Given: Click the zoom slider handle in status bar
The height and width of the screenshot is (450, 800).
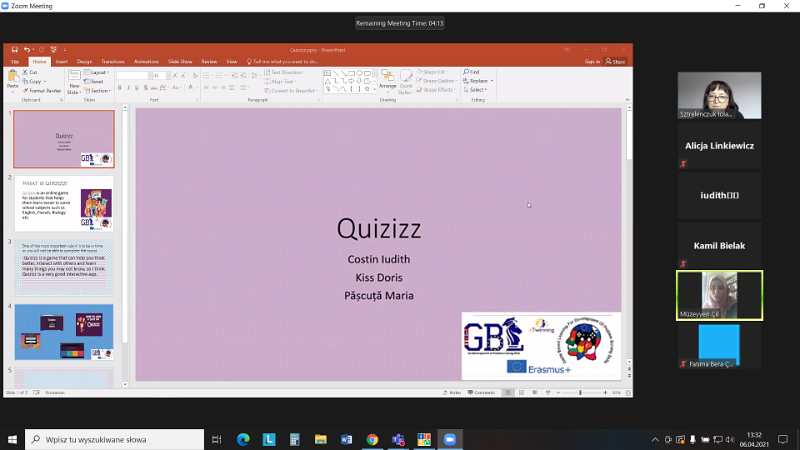Looking at the screenshot, I should (x=580, y=393).
